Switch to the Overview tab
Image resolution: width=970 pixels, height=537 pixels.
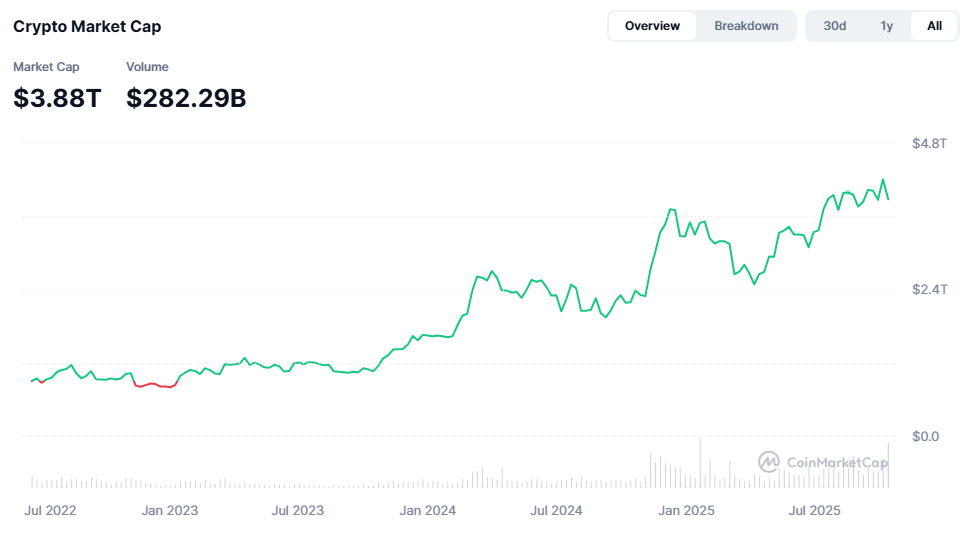pyautogui.click(x=652, y=26)
